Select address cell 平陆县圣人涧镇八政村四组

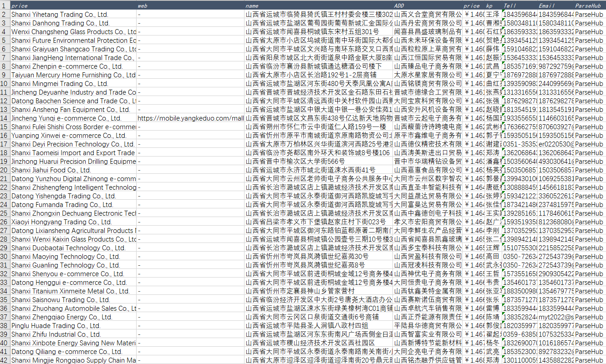tap(319, 326)
